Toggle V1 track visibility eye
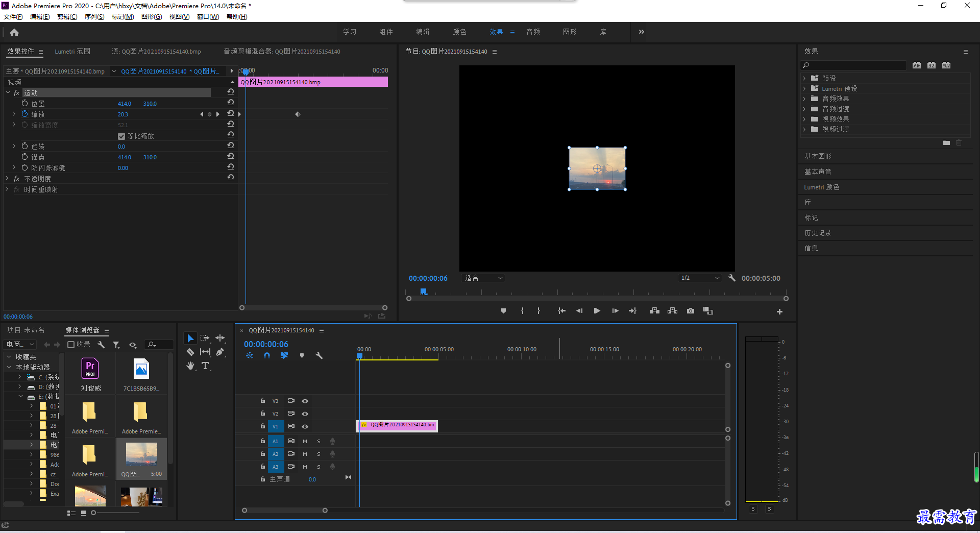Image resolution: width=980 pixels, height=533 pixels. [305, 426]
